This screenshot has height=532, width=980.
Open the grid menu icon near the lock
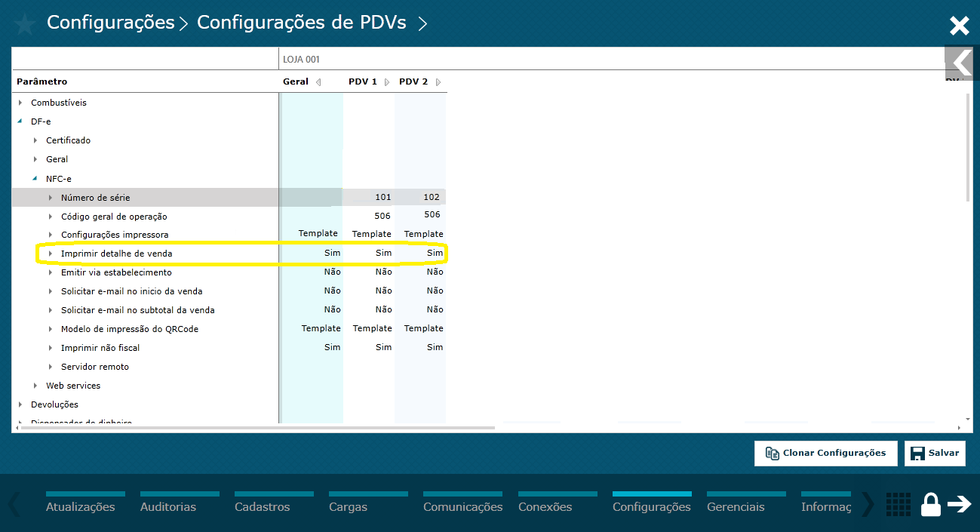click(899, 504)
